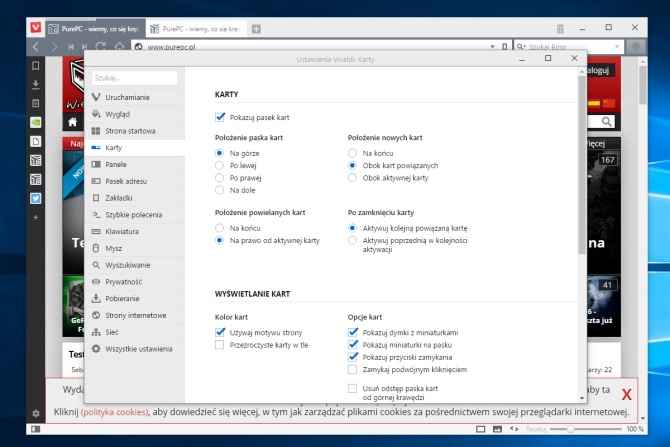
Task: Select Po lewej tab bar position
Action: pos(220,165)
